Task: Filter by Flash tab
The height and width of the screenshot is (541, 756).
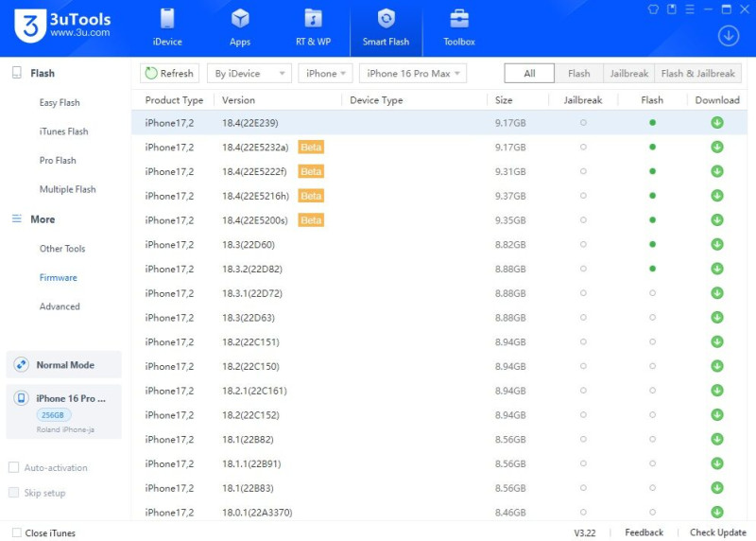Action: [578, 74]
